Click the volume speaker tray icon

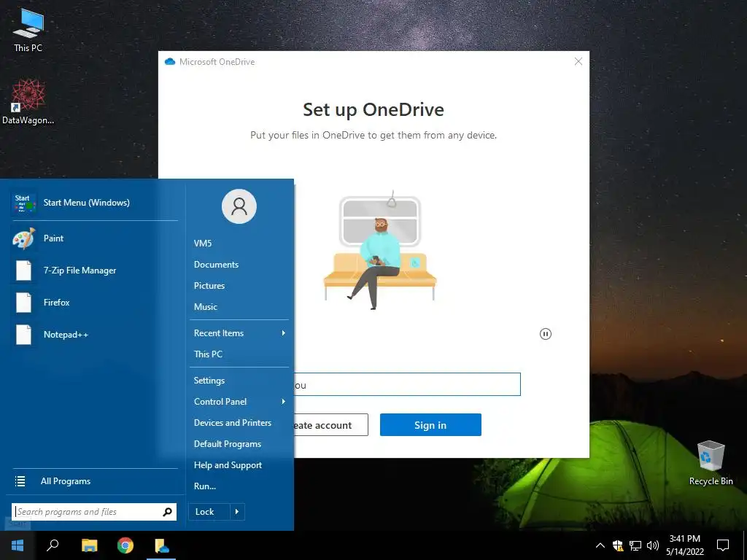point(653,545)
